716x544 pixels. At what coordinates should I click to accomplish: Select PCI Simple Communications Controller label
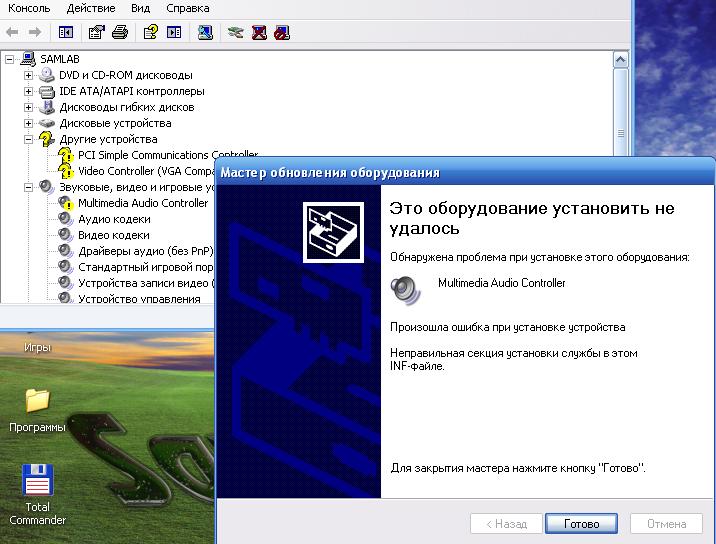[x=168, y=155]
